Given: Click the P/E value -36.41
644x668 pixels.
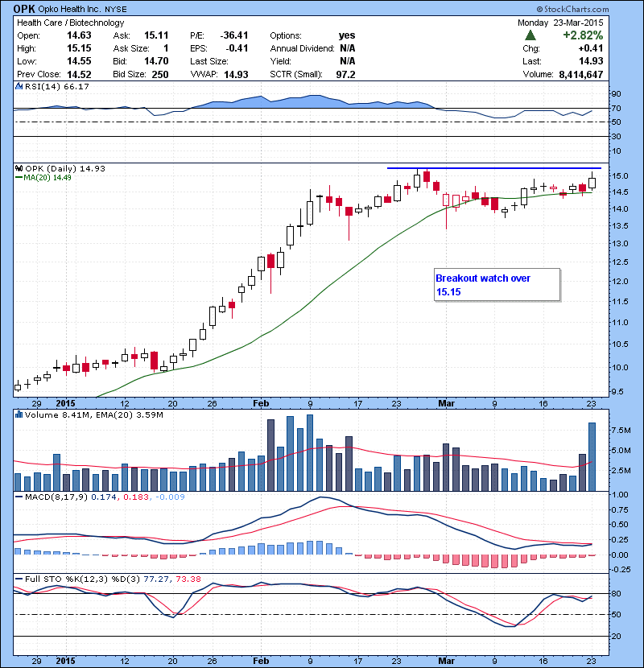Looking at the screenshot, I should click(233, 35).
